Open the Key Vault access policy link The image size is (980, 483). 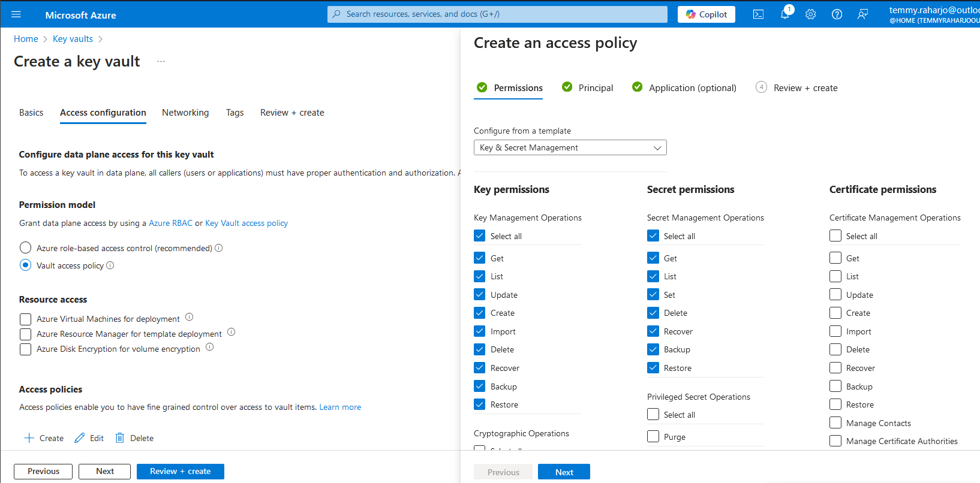[246, 223]
